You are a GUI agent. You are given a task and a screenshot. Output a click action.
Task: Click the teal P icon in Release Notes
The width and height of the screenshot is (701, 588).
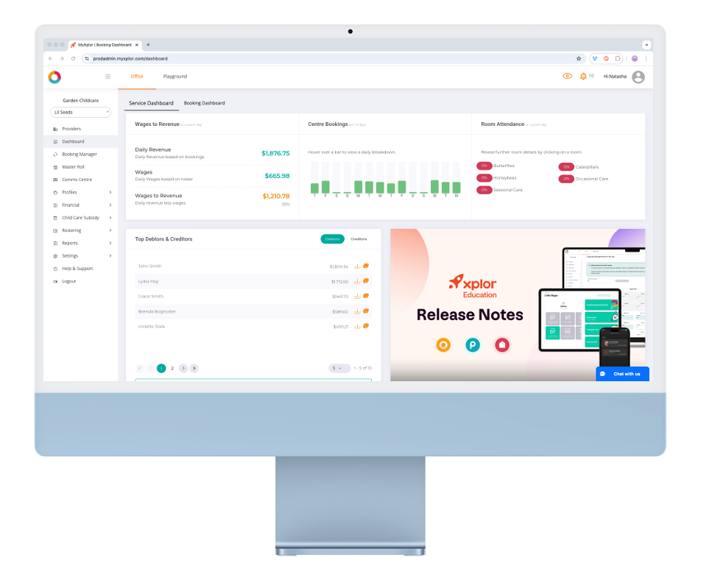(x=473, y=345)
